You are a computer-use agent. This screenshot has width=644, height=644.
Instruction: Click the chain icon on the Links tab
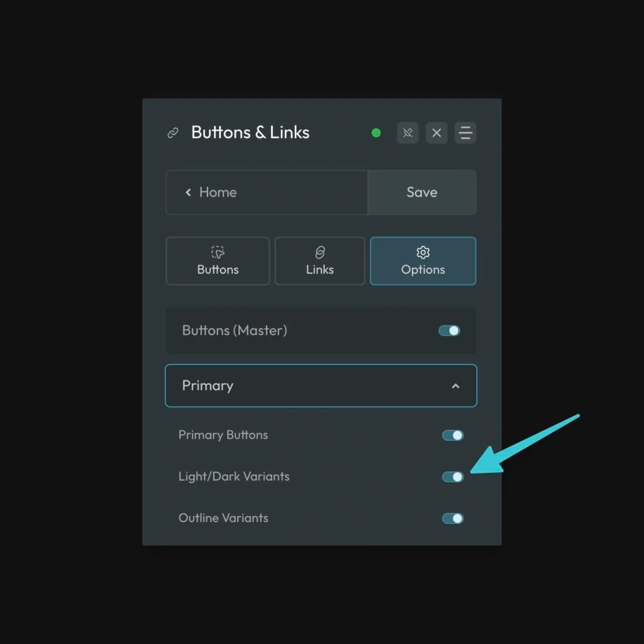click(319, 252)
